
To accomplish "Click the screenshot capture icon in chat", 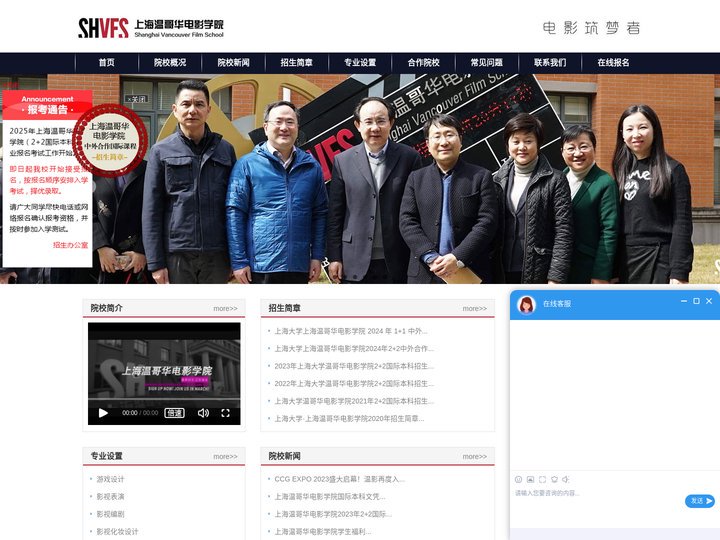I will (542, 479).
